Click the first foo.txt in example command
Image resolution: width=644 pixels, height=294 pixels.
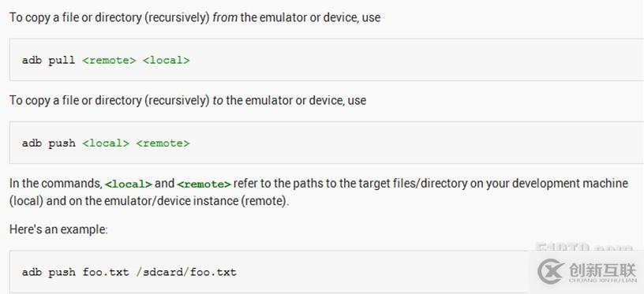click(106, 272)
